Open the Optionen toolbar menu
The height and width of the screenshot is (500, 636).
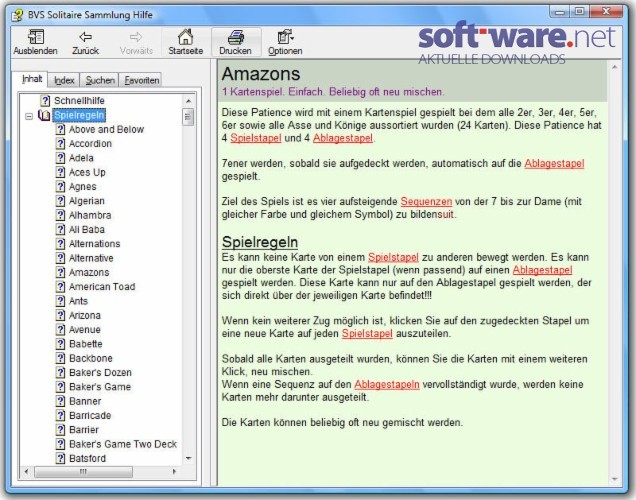coord(285,37)
